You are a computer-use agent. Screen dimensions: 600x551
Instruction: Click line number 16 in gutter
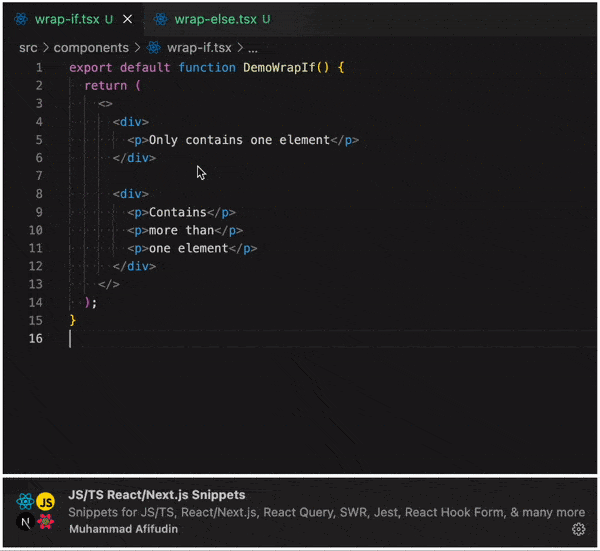(36, 338)
